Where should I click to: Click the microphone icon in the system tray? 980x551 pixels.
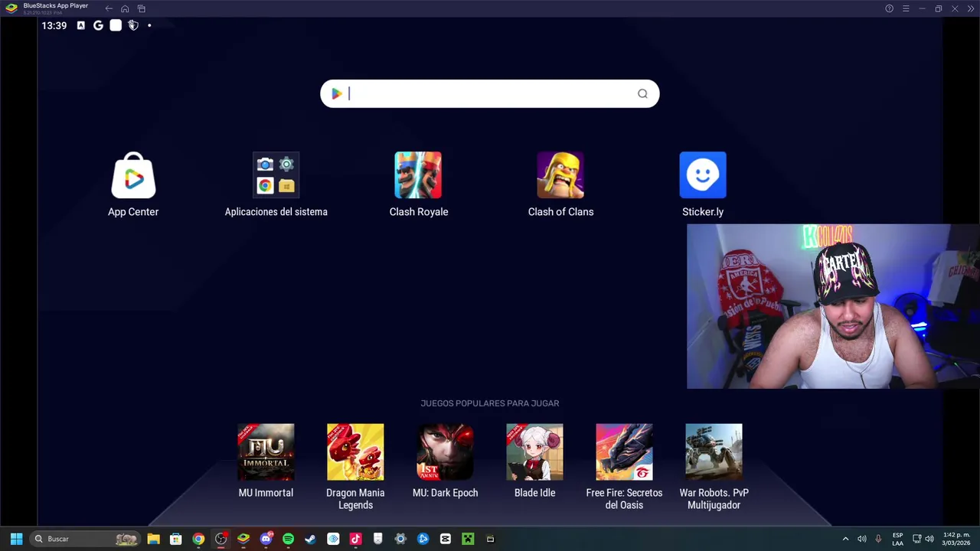tap(878, 539)
